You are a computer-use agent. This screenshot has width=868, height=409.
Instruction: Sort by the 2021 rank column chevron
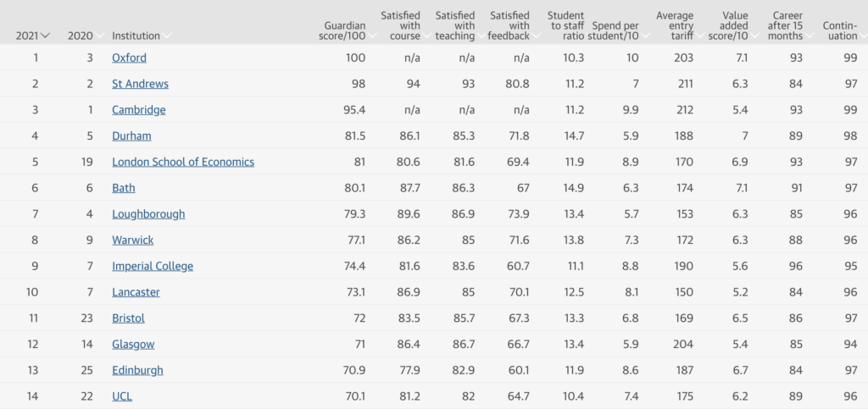46,36
